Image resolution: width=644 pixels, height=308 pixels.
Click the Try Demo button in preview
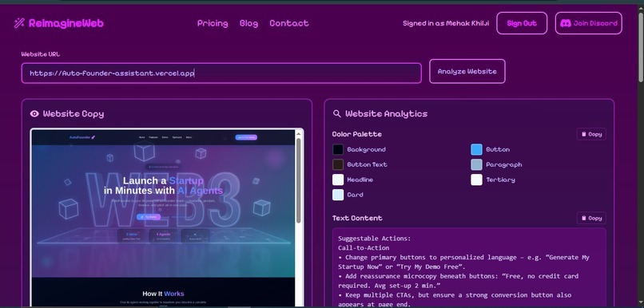(149, 217)
